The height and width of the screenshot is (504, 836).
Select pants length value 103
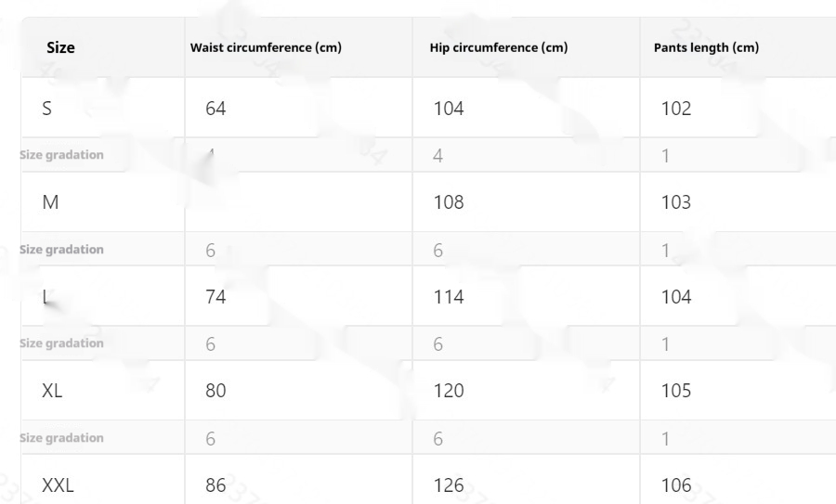[x=676, y=203]
